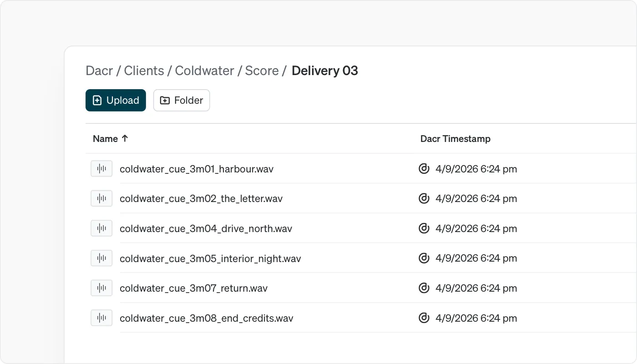Viewport: 637px width, 364px height.
Task: Click Dacr stamp icon on end_credits.wav row
Action: click(x=424, y=318)
